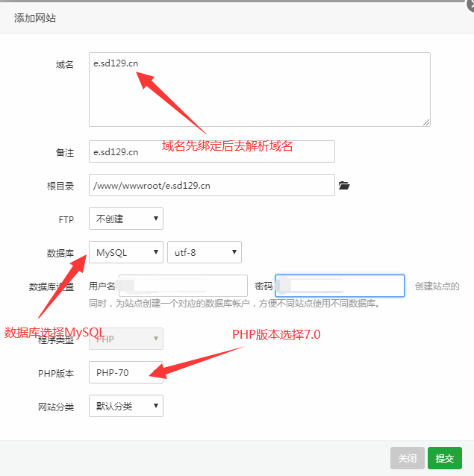This screenshot has height=476, width=474.
Task: Open the root directory folder browser icon
Action: click(344, 185)
